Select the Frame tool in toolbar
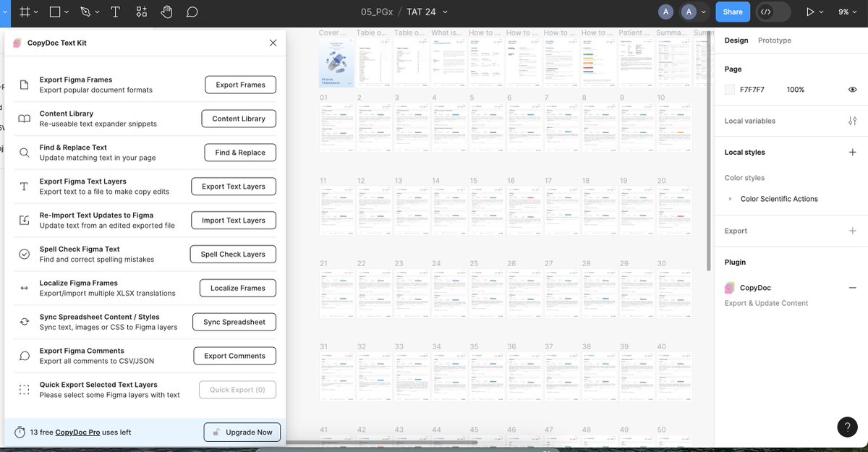 [x=25, y=12]
